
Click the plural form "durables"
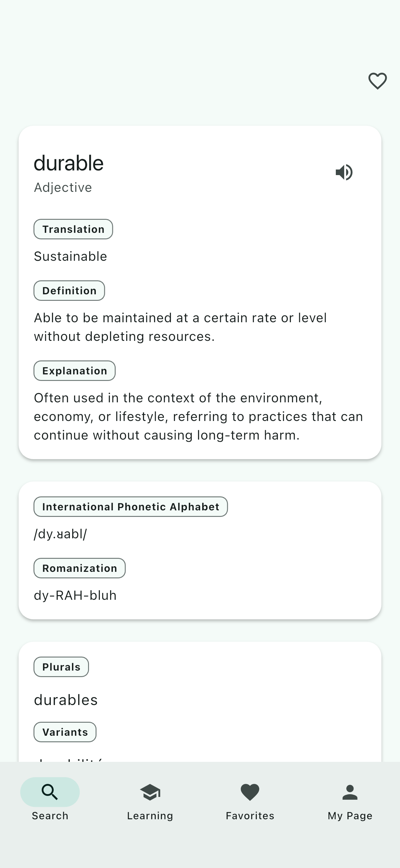click(x=66, y=700)
